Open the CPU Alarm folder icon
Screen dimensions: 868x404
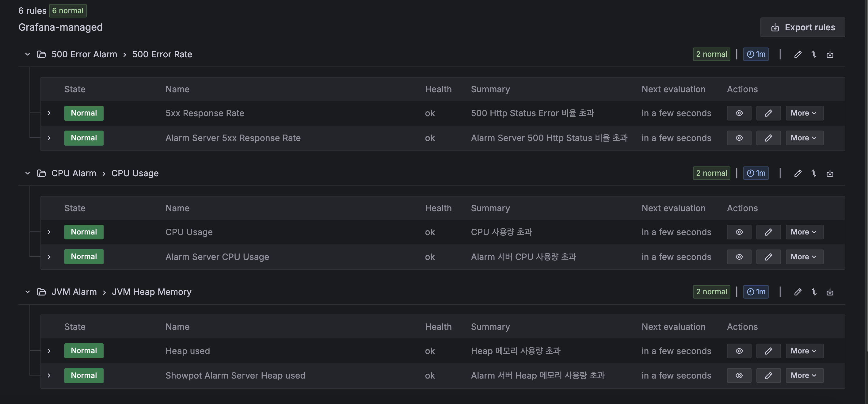pos(41,173)
